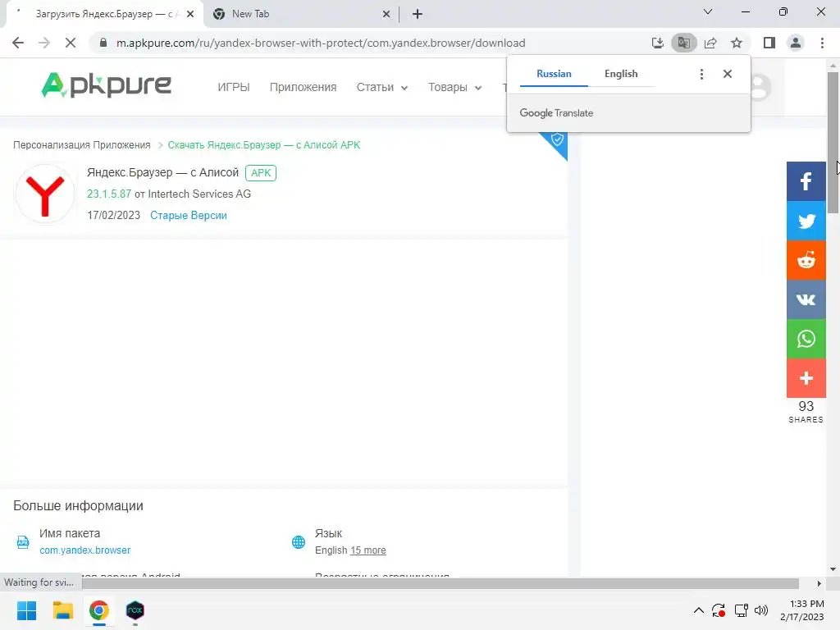
Task: Open a new browser tab
Action: (418, 14)
